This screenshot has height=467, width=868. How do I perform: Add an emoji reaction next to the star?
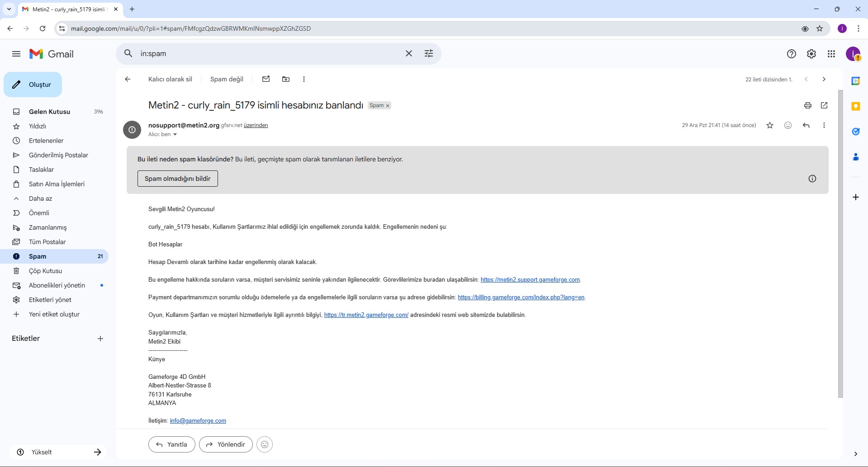pyautogui.click(x=788, y=125)
